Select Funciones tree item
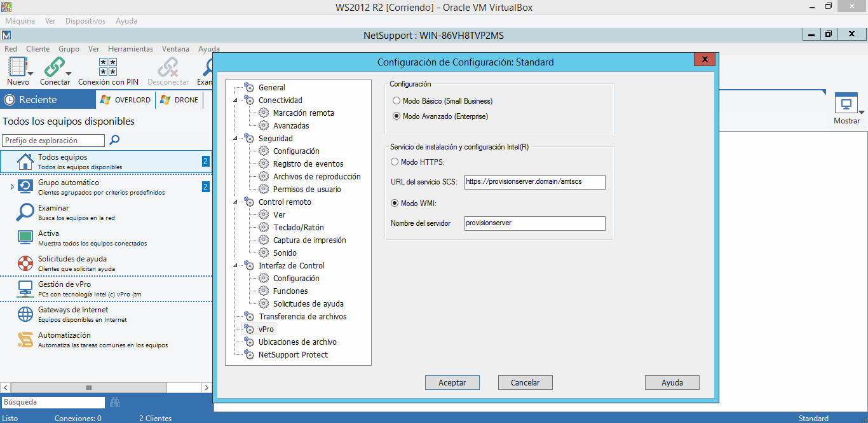 coord(290,291)
